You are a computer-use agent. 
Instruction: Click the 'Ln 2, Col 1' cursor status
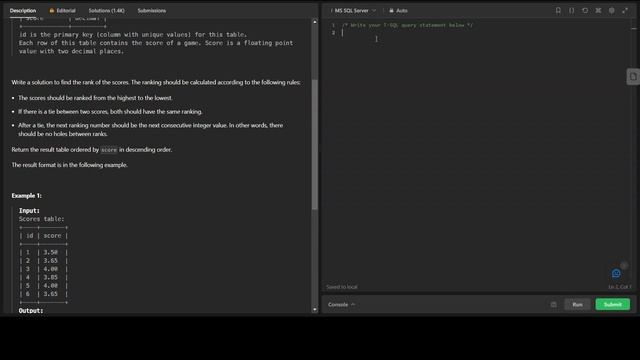pyautogui.click(x=620, y=287)
